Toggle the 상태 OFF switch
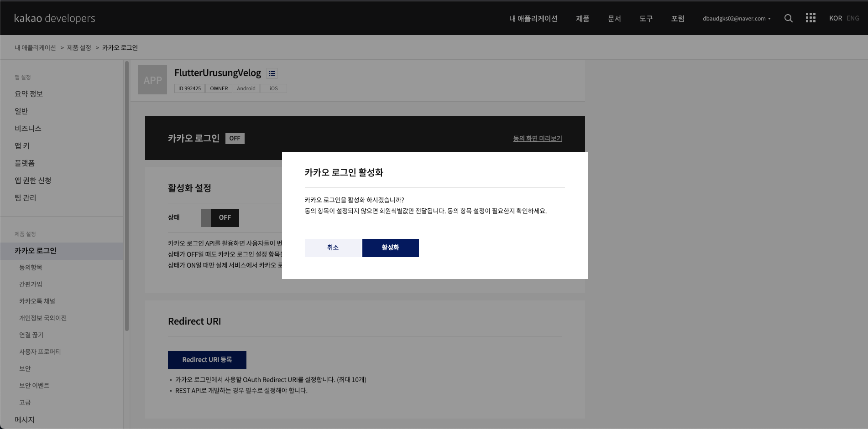Screen dimensions: 868x429 [220, 217]
